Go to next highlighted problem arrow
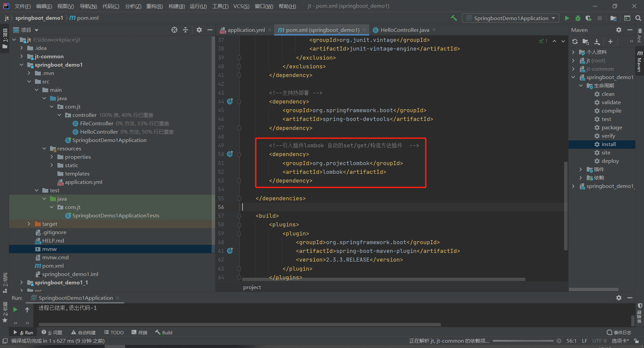The width and height of the screenshot is (644, 348). coord(563,41)
